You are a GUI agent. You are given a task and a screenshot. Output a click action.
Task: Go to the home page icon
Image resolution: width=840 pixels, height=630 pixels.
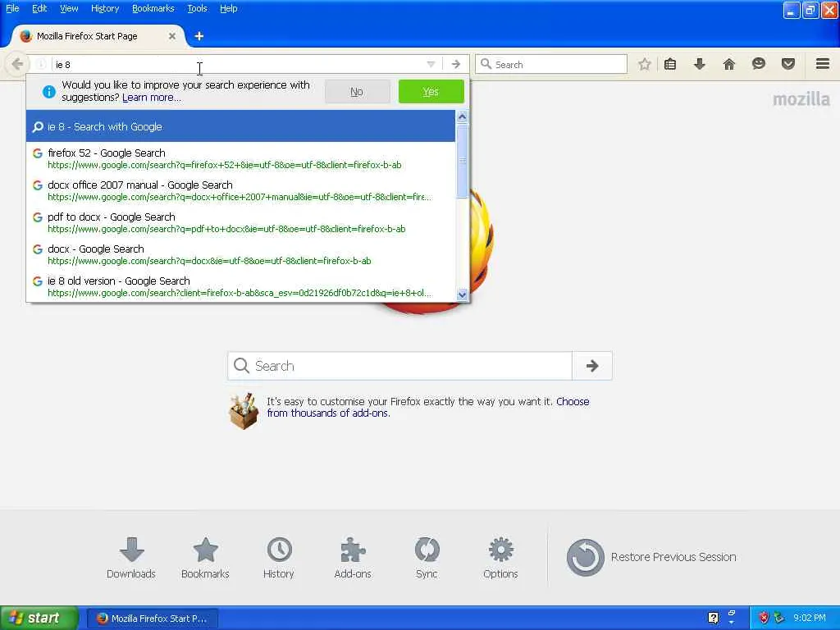729,64
